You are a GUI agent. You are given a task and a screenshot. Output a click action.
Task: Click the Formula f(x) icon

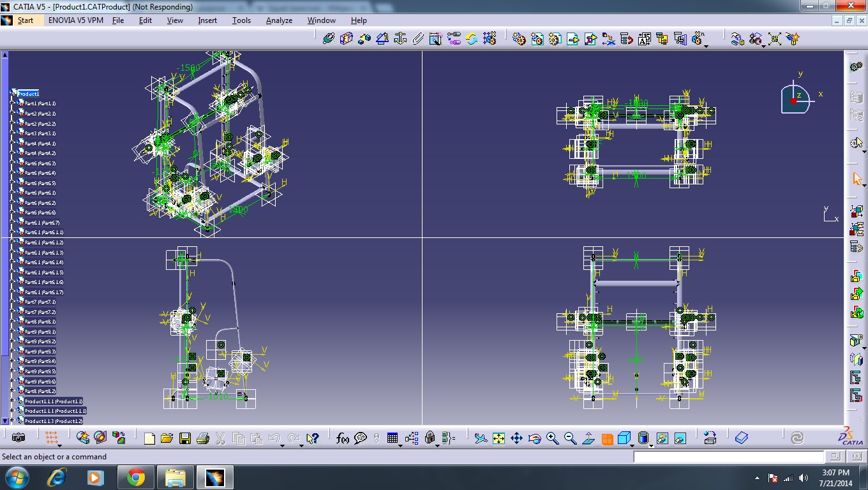tap(343, 438)
